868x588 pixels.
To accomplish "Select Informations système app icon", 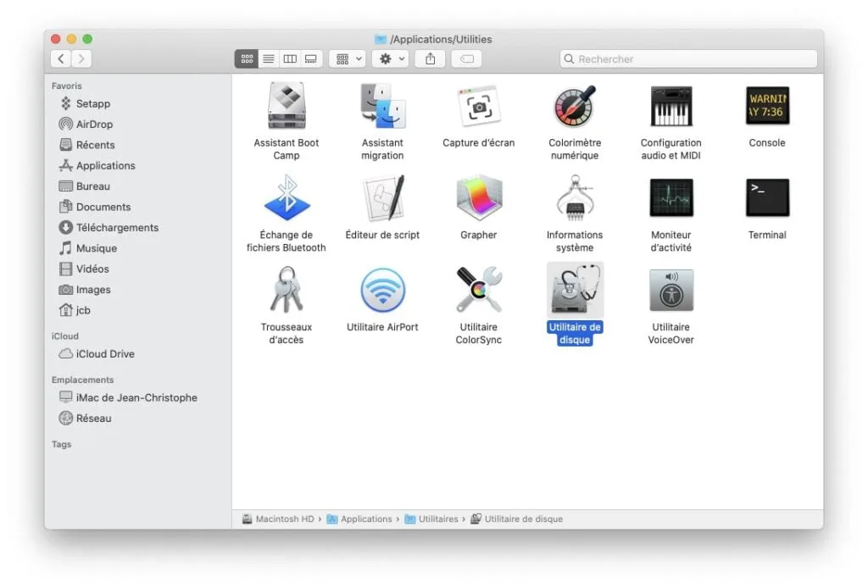I will pos(575,198).
